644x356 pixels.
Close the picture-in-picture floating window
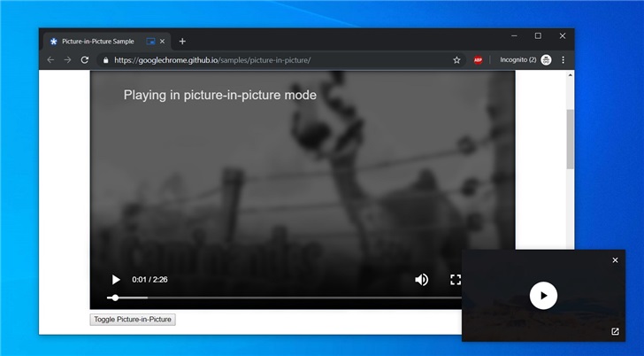coord(616,260)
